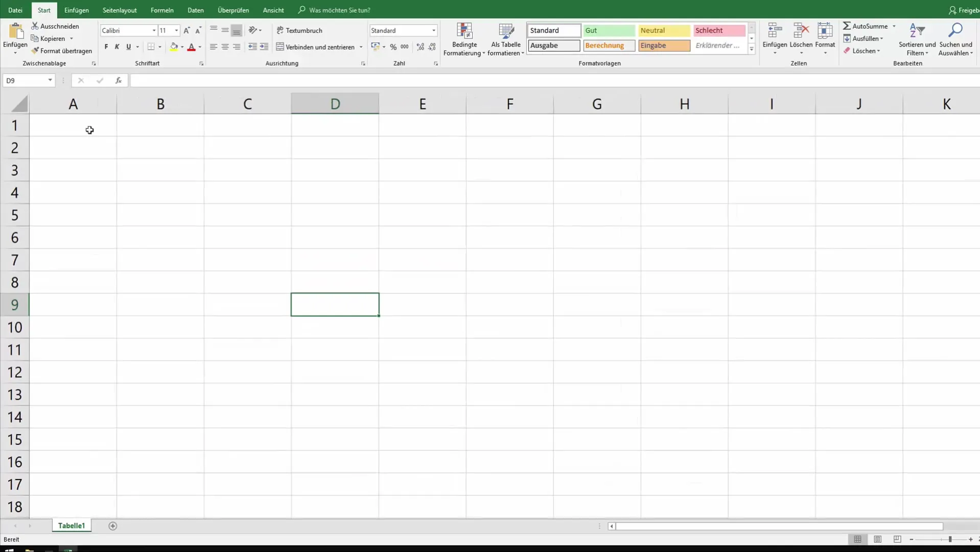Open Als Tabelle formatieren
Image resolution: width=980 pixels, height=552 pixels.
(x=506, y=39)
